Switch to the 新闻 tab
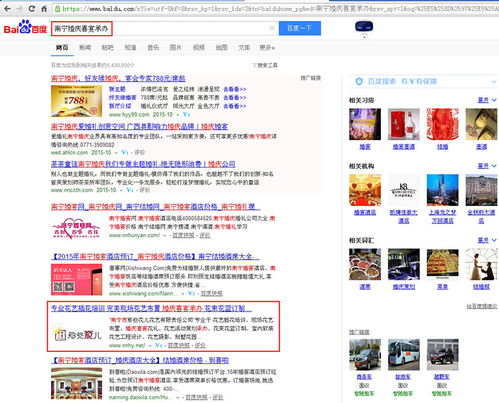The image size is (499, 403). coord(85,48)
